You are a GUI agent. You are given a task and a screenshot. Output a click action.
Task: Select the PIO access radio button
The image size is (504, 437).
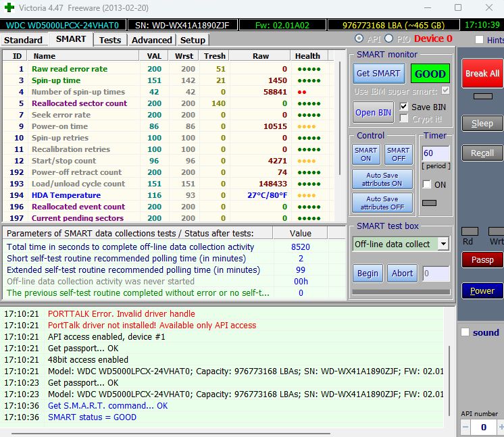[x=388, y=38]
